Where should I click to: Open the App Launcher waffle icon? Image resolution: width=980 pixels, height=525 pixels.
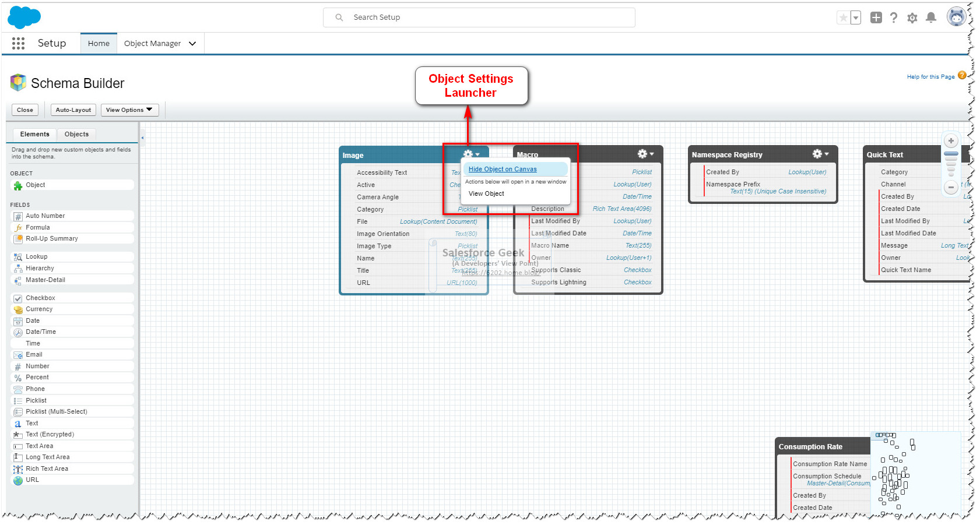17,43
